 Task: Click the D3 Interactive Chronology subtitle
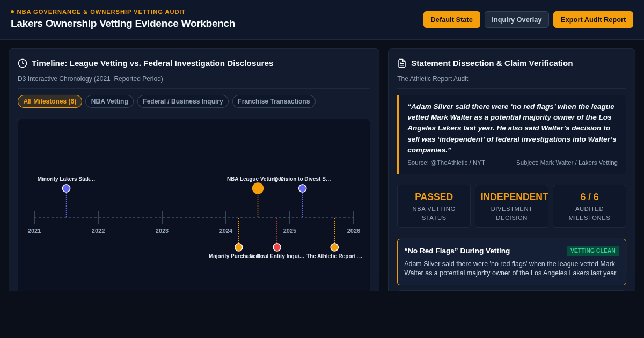90,79
